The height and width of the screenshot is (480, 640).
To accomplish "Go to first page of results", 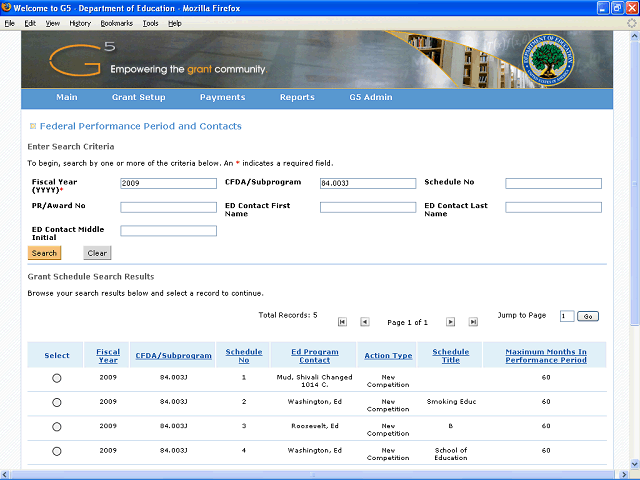I will click(342, 322).
